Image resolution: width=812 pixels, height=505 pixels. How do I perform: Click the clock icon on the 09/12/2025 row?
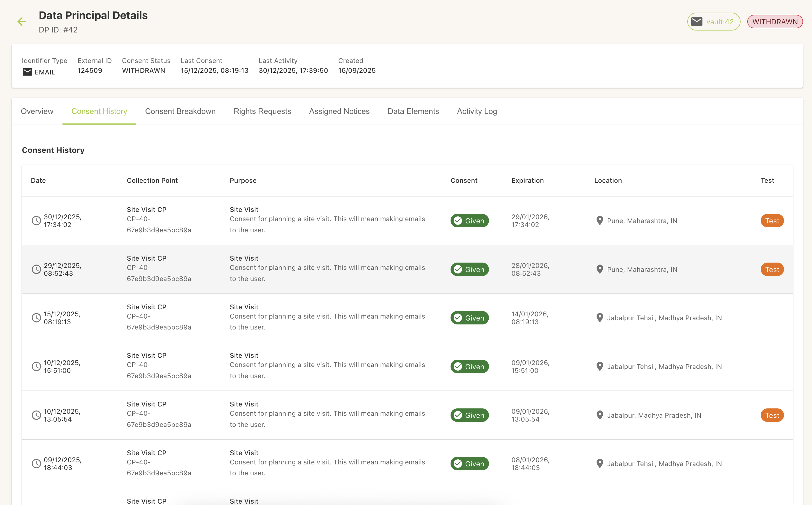click(36, 464)
